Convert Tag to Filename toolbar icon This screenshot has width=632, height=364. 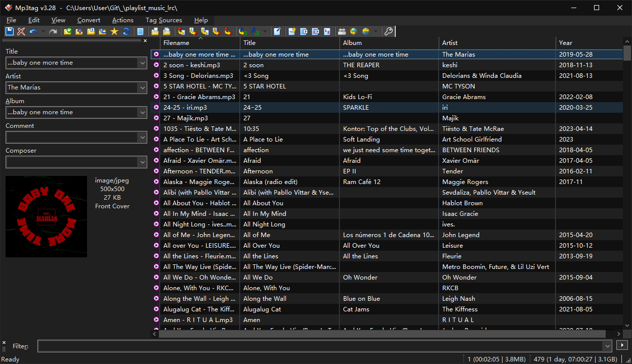(x=181, y=31)
